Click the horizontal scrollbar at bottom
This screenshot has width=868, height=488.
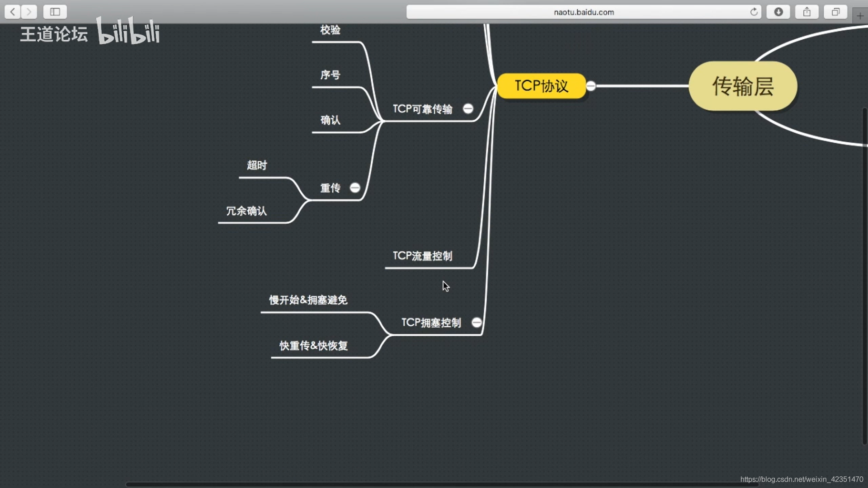click(x=443, y=484)
